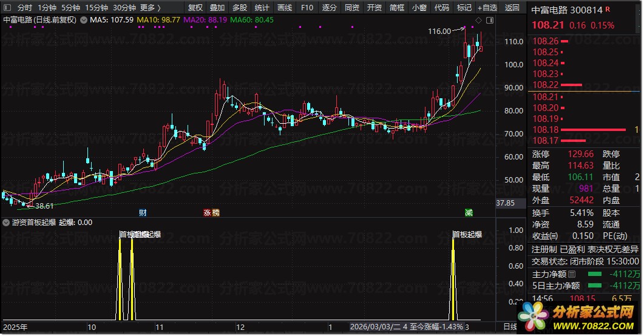Click the R badge next to stock code
This screenshot has height=336, width=644.
tap(608, 9)
